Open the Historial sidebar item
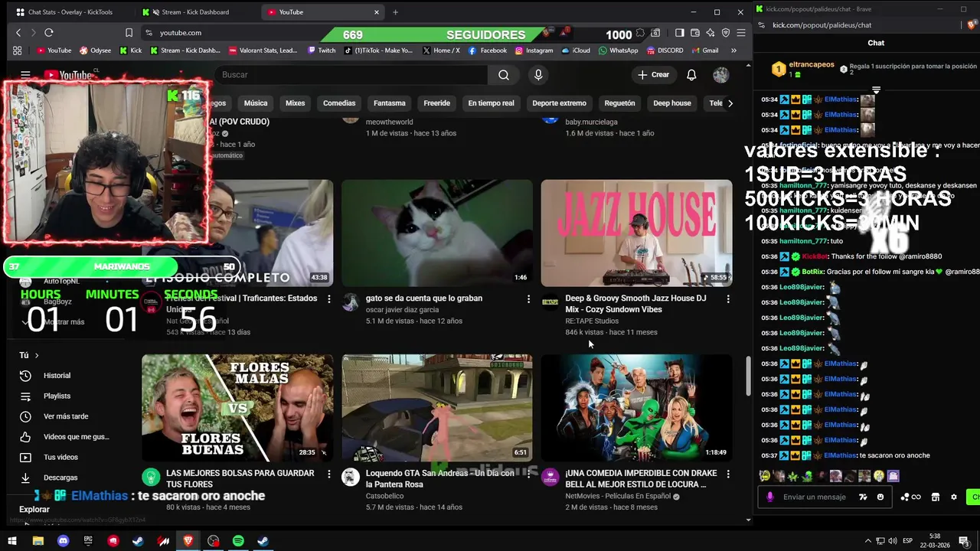 pos(57,376)
